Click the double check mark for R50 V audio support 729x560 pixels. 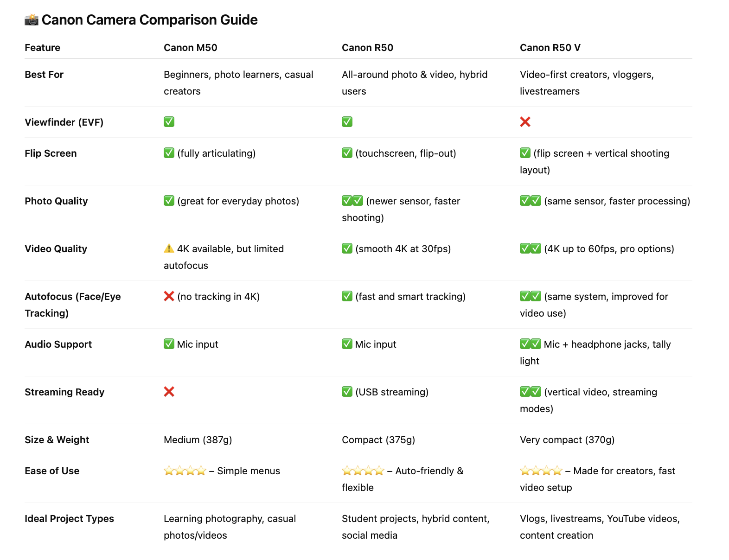click(x=531, y=344)
